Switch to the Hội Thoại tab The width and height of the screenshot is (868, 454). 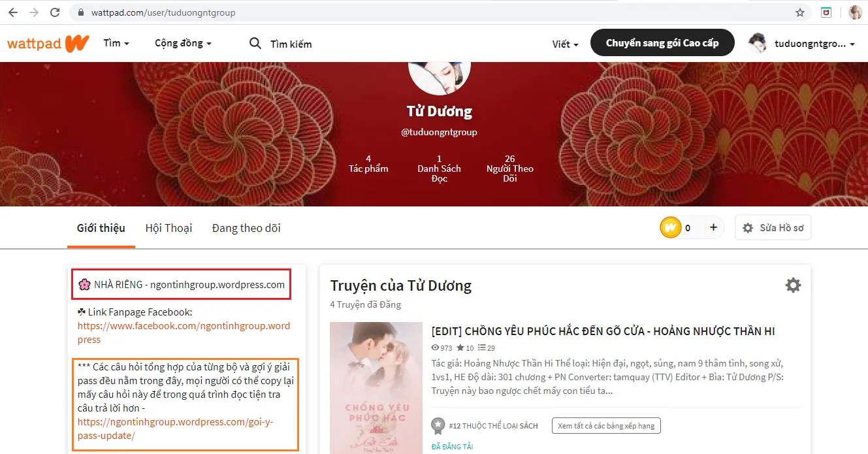169,228
